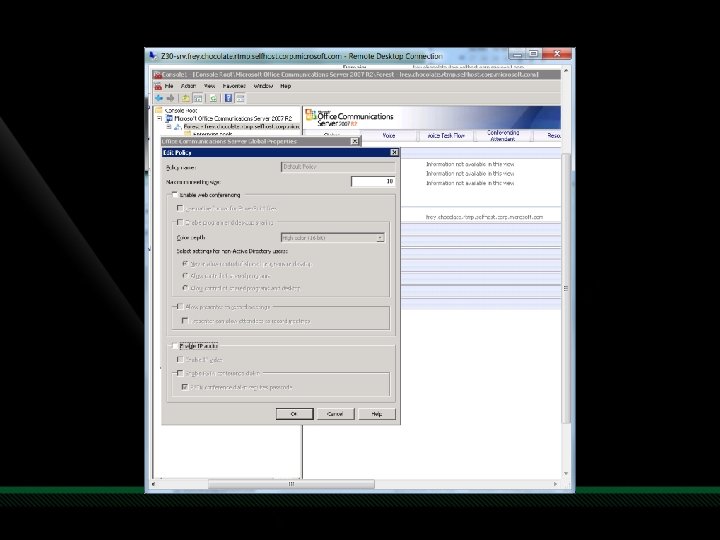Viewport: 720px width, 540px height.
Task: Select the Enterprise pools tree item
Action: [213, 134]
